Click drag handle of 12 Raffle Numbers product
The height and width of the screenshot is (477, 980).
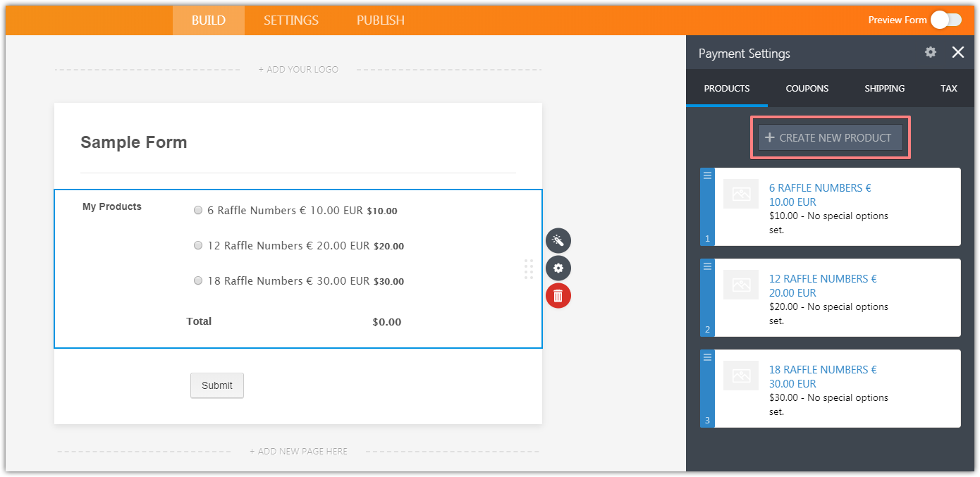707,267
